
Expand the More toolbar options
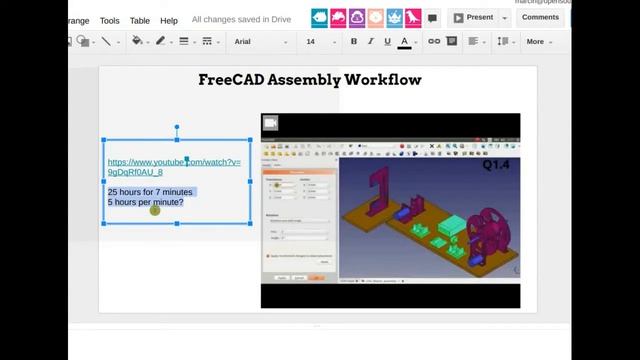pos(539,42)
